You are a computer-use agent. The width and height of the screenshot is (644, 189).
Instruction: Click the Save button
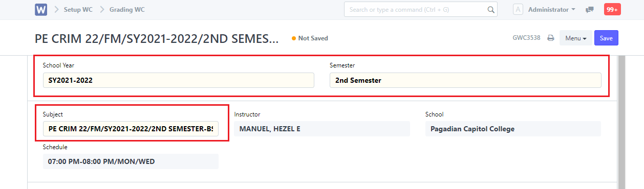click(606, 38)
